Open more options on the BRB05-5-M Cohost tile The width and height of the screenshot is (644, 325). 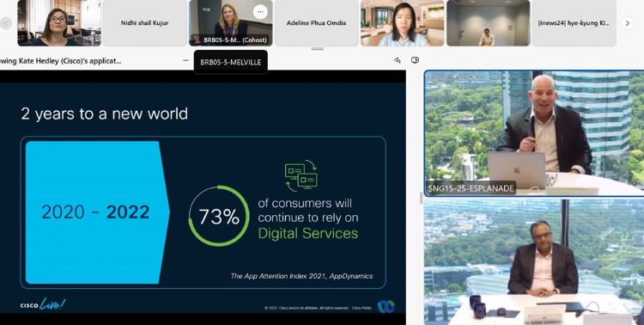[260, 12]
